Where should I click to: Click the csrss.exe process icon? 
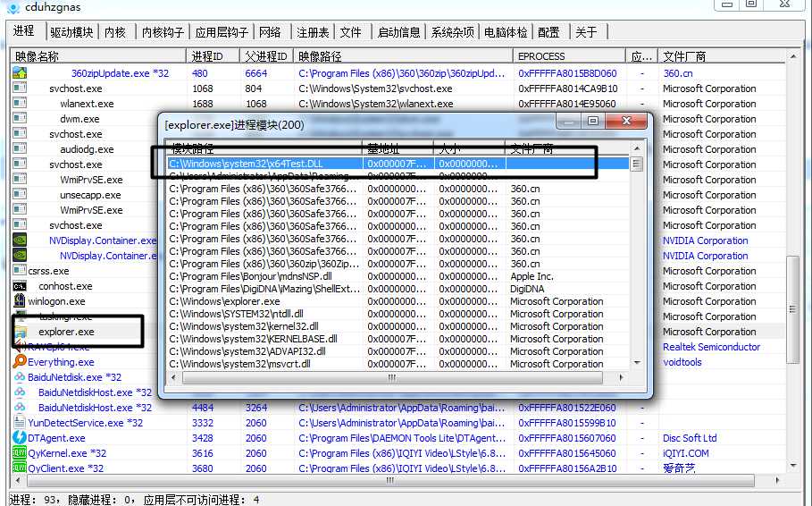click(x=20, y=270)
